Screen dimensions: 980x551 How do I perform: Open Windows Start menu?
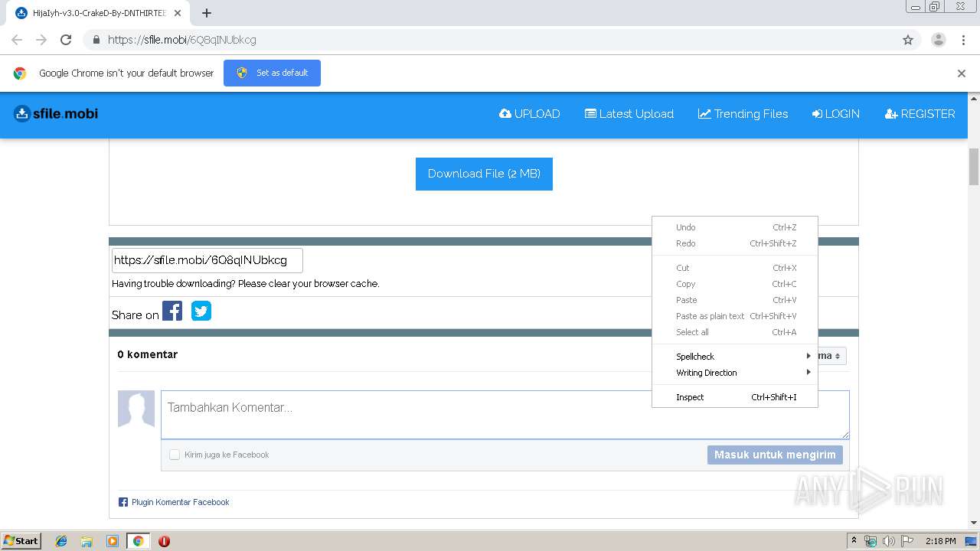click(x=21, y=540)
